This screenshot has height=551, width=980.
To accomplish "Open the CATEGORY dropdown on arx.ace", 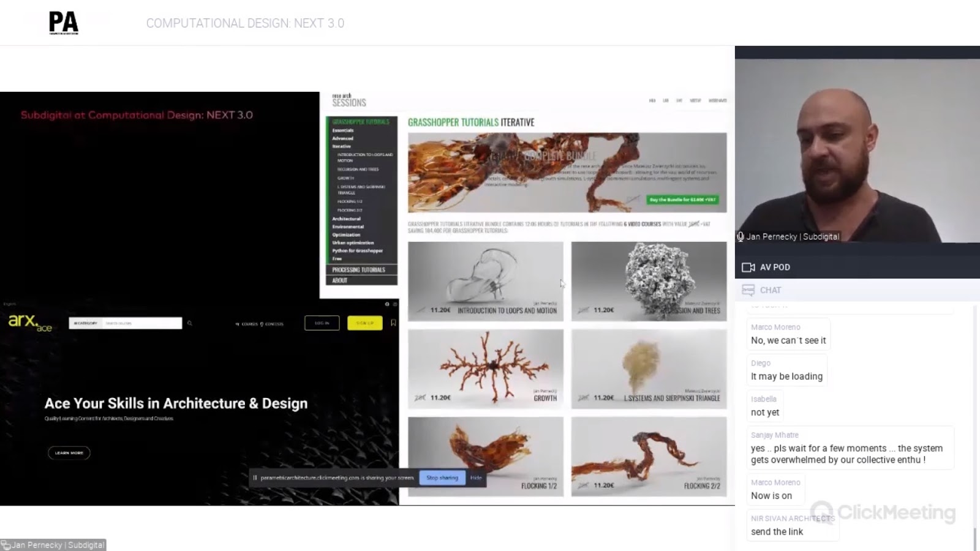I will click(86, 323).
